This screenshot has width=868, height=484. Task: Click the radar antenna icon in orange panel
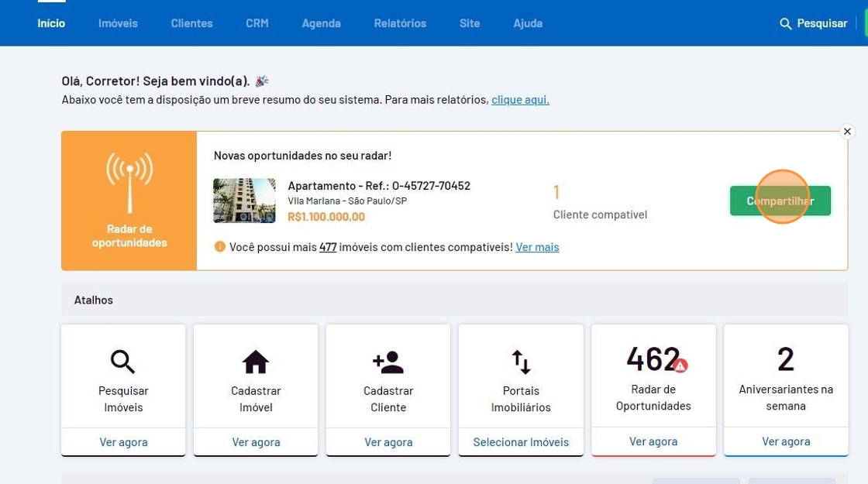[x=129, y=182]
